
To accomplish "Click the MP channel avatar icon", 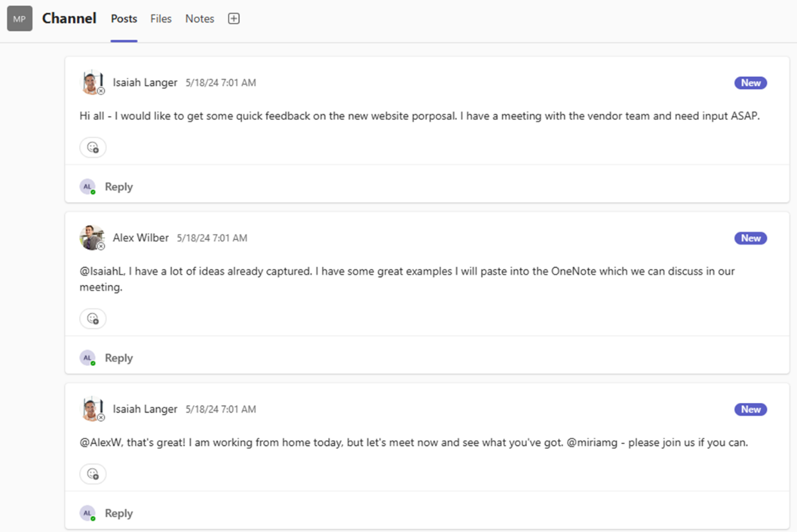I will [x=19, y=18].
